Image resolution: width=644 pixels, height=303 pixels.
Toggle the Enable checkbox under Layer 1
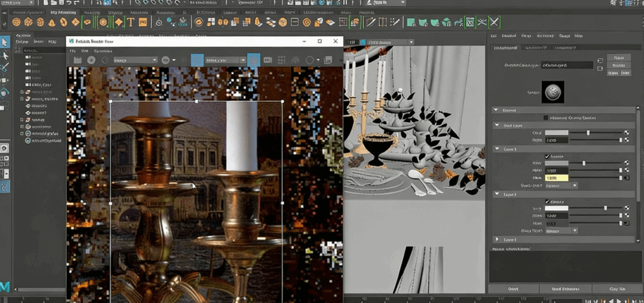pos(547,156)
